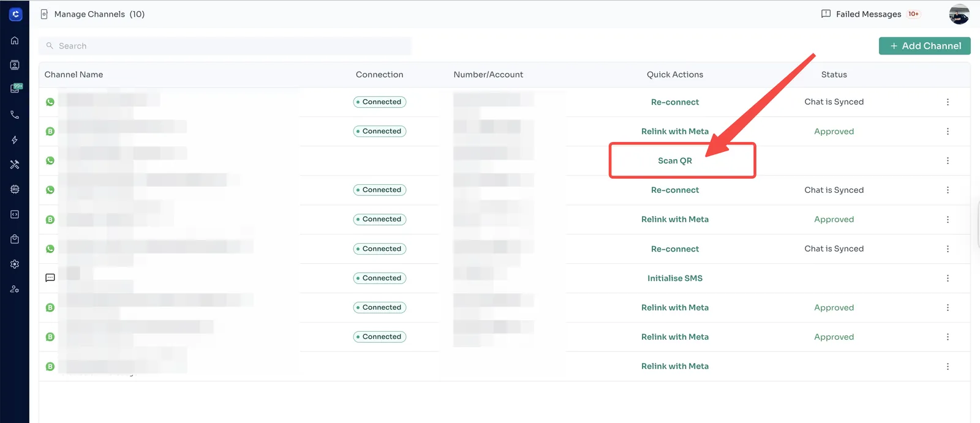Open the code brackets developer icon
The width and height of the screenshot is (980, 423).
tap(15, 214)
